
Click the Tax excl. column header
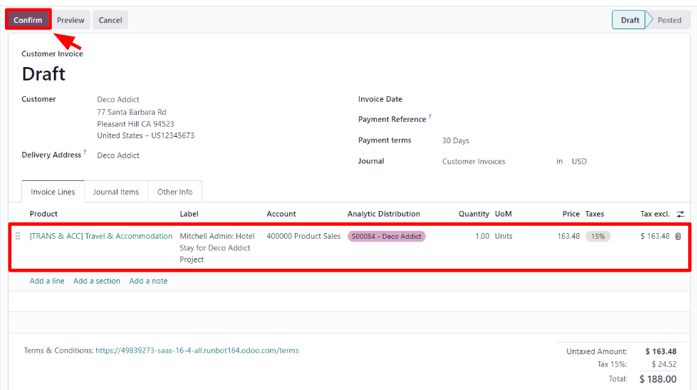point(655,214)
